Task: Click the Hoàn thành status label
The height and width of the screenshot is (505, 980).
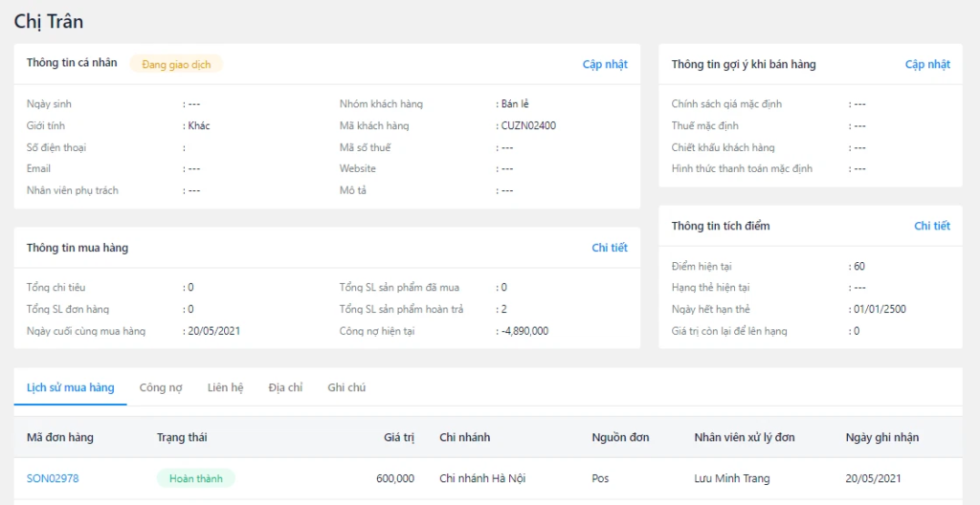Action: (x=195, y=478)
